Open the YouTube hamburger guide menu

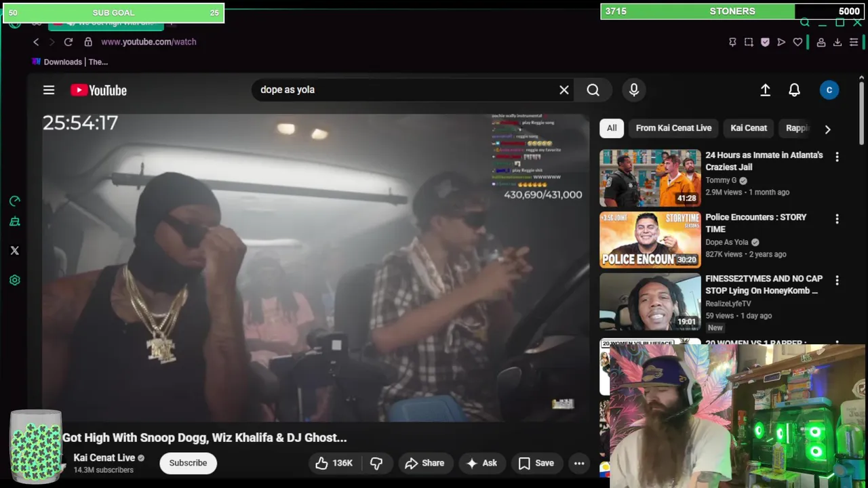[49, 90]
